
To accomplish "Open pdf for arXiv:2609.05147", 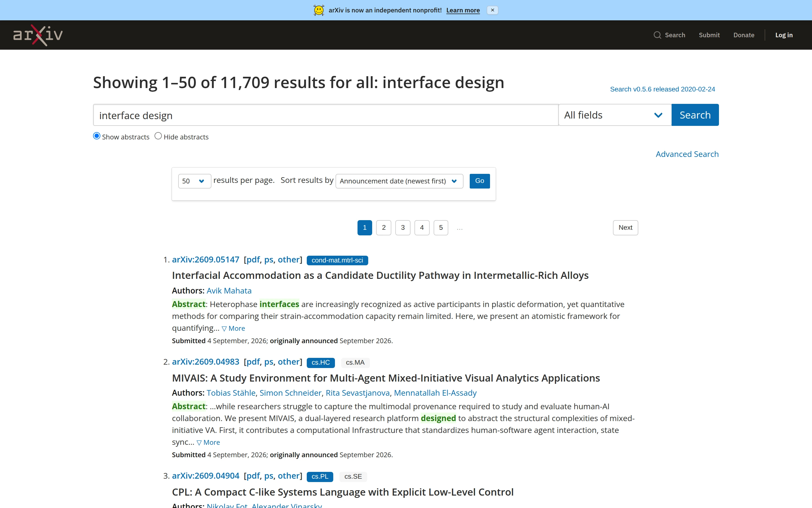I will [x=253, y=260].
